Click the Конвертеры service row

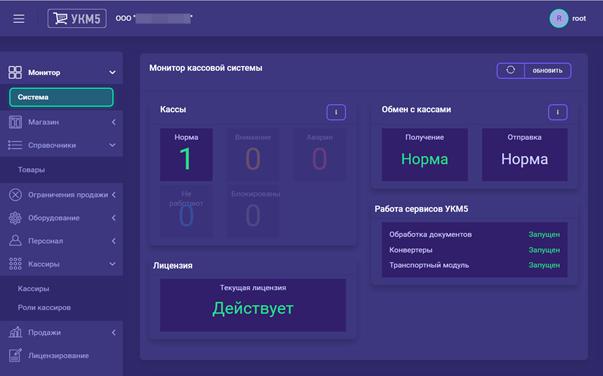pyautogui.click(x=475, y=250)
